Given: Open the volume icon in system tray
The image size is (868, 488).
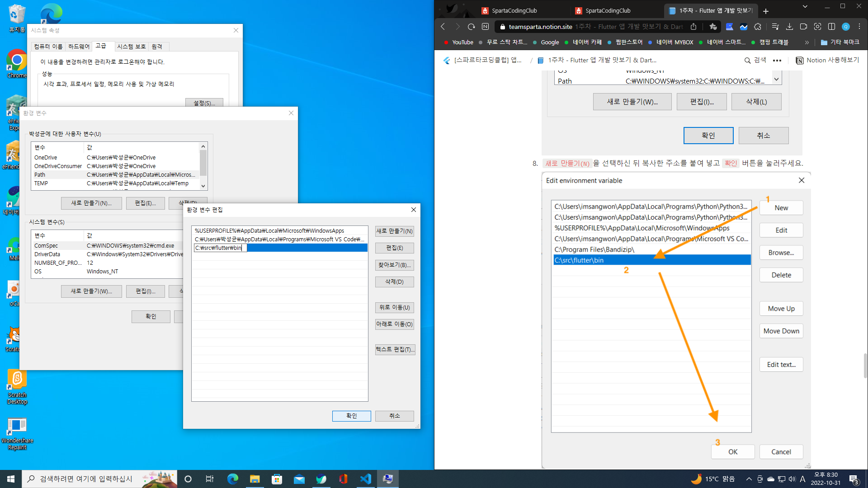Looking at the screenshot, I should (x=792, y=479).
